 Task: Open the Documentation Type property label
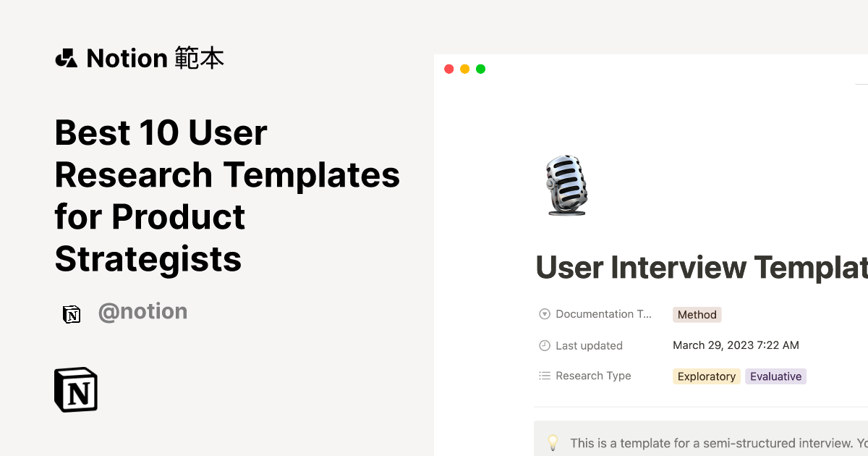tap(603, 314)
